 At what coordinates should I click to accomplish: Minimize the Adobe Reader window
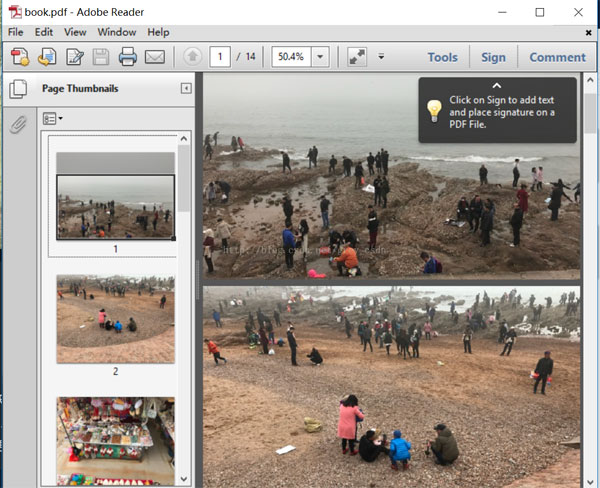[502, 12]
